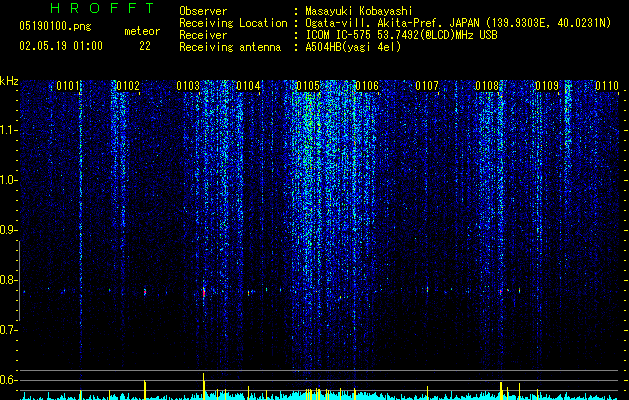
Task: Click time marker 0109
Action: [547, 86]
